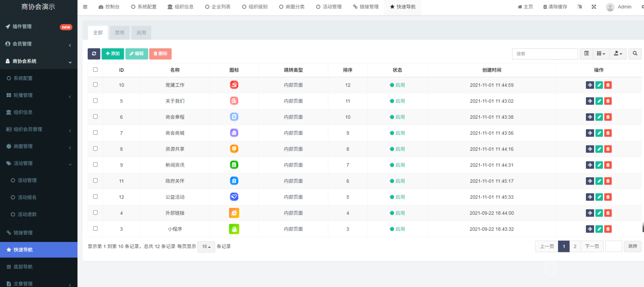Click the hamburger sidebar toggle icon
The width and height of the screenshot is (644, 287).
pyautogui.click(x=85, y=7)
